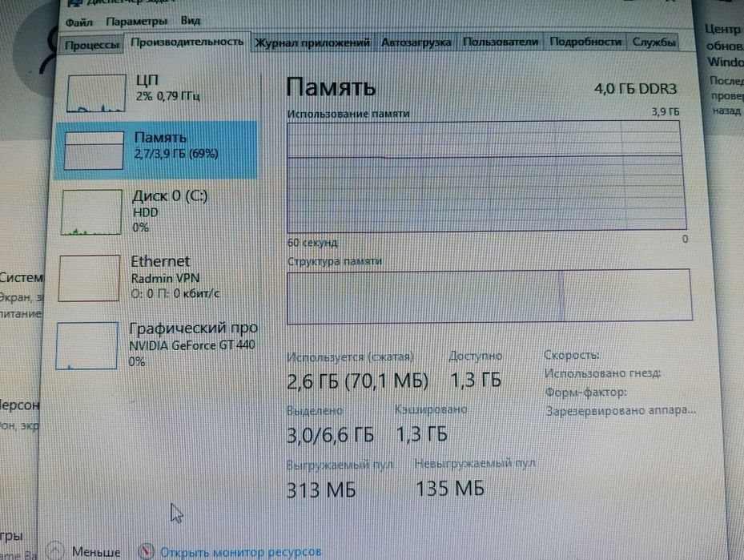Click the CPU mini graph thumbnail
The height and width of the screenshot is (560, 744).
(97, 93)
